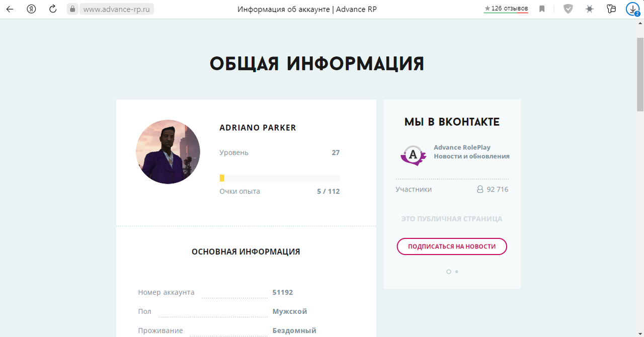644x337 pixels.
Task: Click the members count 92 716
Action: pos(498,190)
